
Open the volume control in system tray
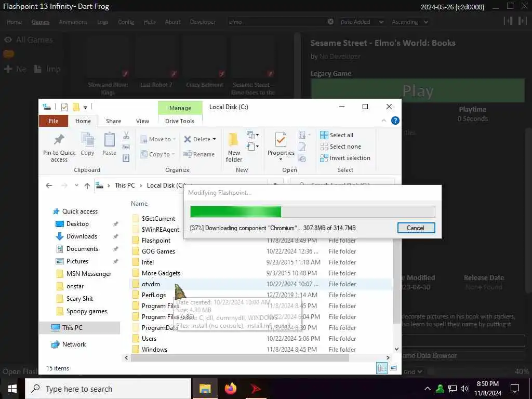tap(464, 389)
